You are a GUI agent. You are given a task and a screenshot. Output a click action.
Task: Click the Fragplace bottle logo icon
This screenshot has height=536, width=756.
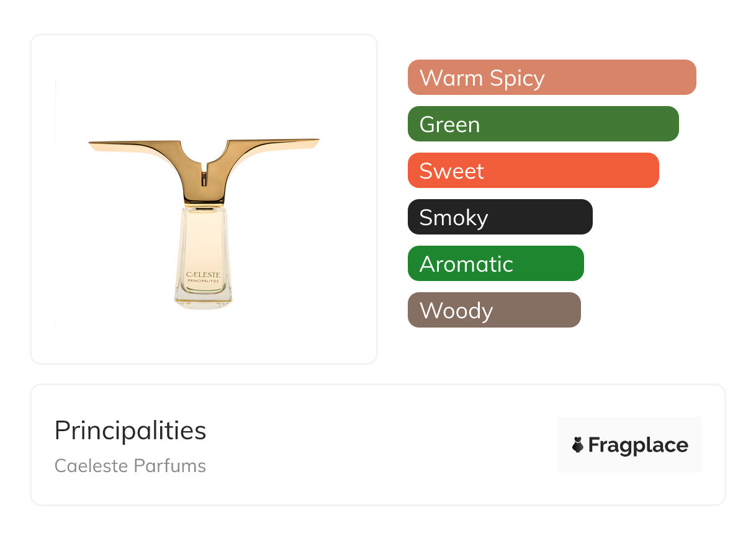578,445
